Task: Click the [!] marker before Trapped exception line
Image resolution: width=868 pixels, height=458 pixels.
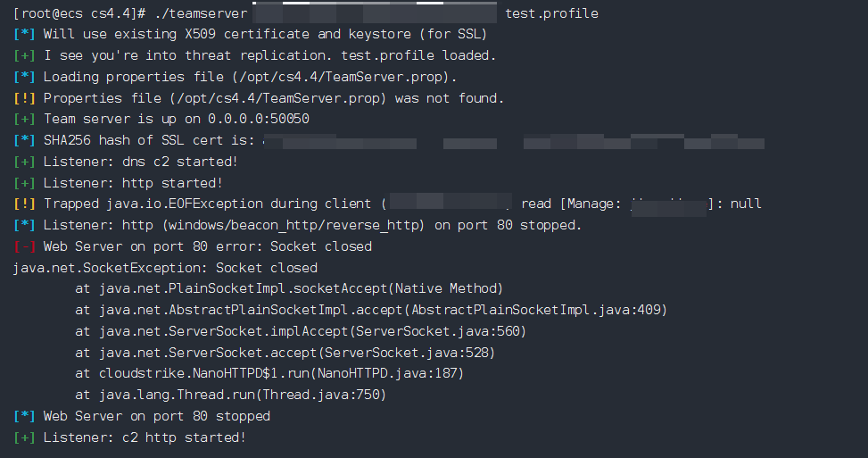Action: click(25, 204)
